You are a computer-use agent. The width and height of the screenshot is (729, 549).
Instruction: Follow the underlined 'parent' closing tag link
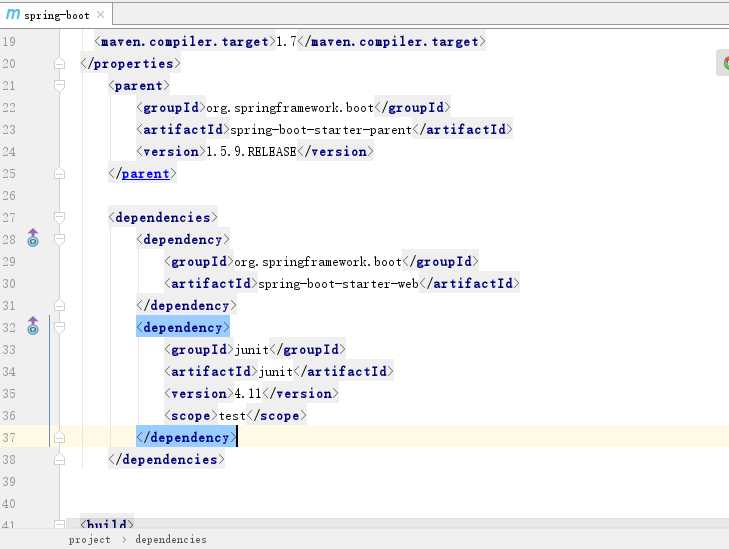coord(146,174)
